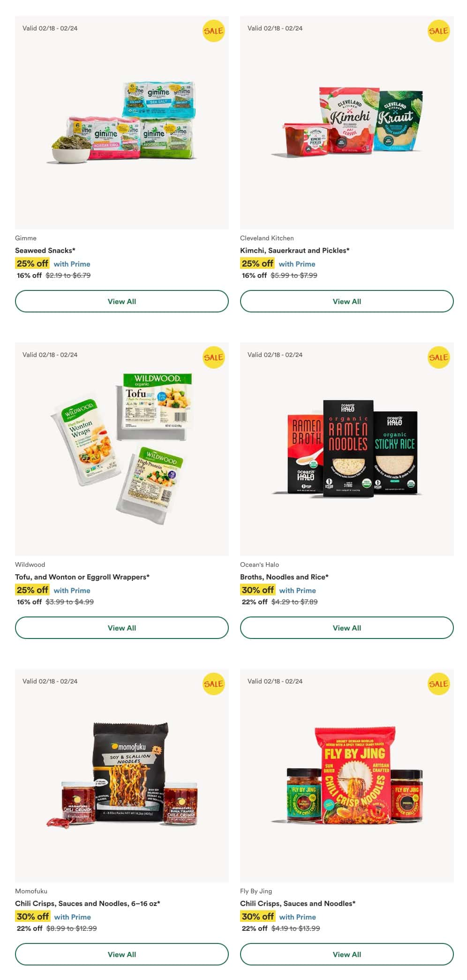View all Gimme Seaweed Snacks
The width and height of the screenshot is (467, 980).
[x=122, y=301]
